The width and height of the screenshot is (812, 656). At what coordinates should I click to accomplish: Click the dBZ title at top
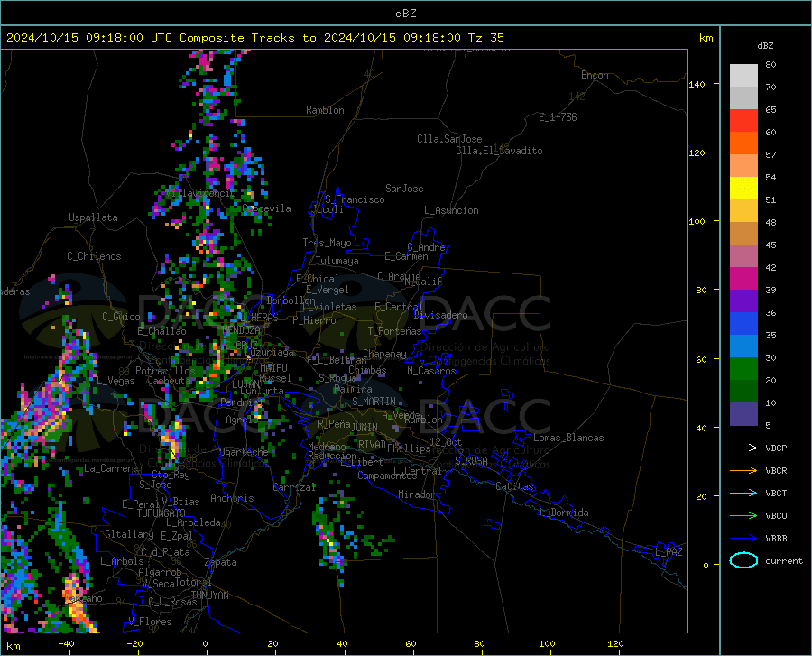(405, 14)
